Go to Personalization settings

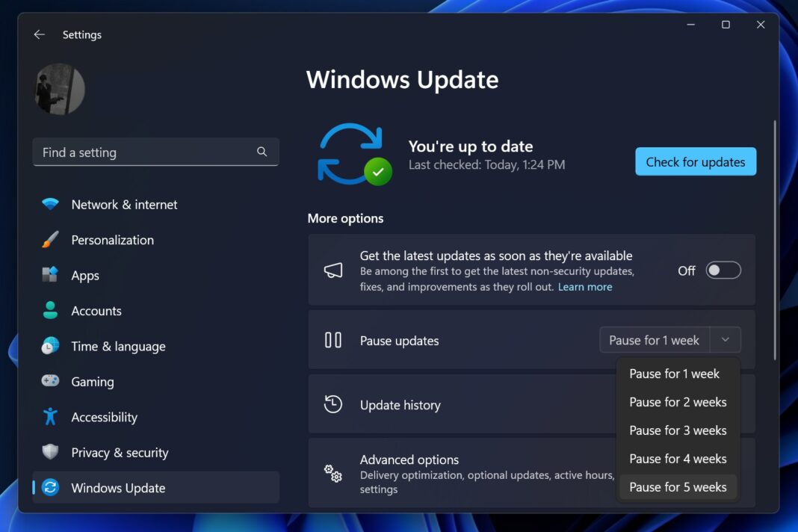[155, 240]
